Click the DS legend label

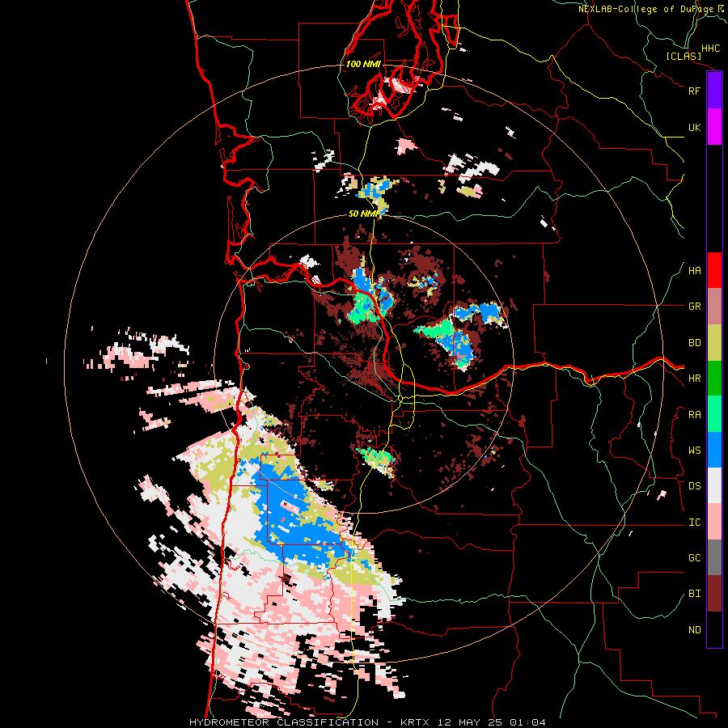click(x=694, y=486)
